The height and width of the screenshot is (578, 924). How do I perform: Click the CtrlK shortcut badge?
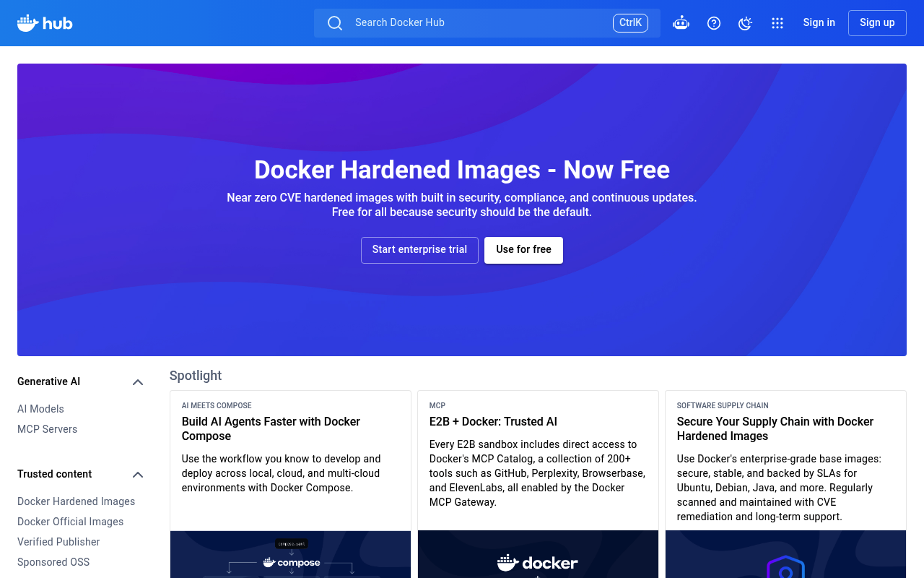630,23
